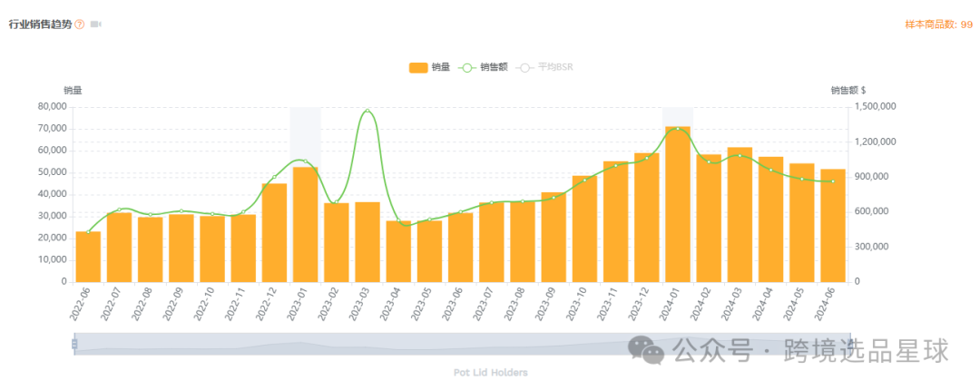Click the sales bar for 2023-10
This screenshot has width=980, height=390.
point(584,229)
